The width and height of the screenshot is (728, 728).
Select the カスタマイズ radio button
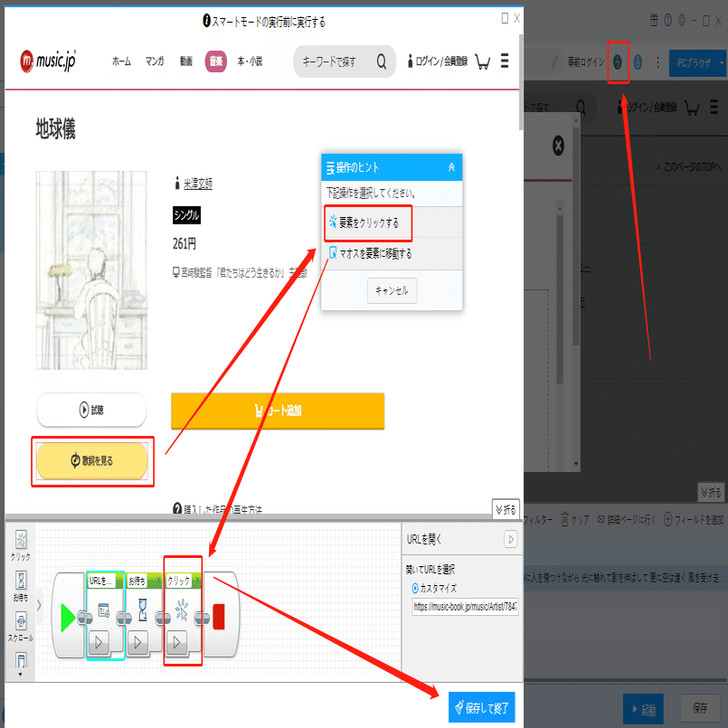tap(415, 588)
